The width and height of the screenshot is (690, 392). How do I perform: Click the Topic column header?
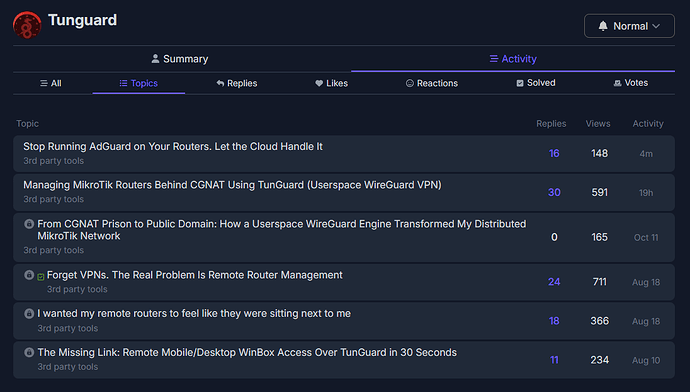point(27,124)
